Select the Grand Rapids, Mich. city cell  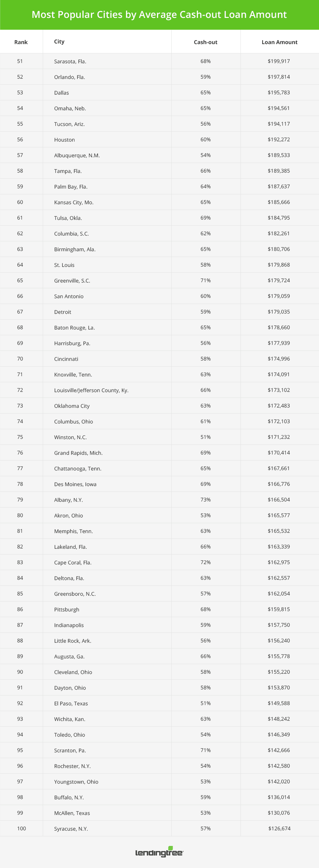[78, 453]
